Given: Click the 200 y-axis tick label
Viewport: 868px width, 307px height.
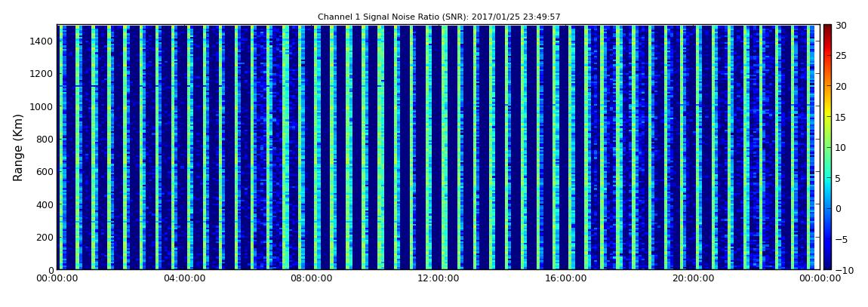Looking at the screenshot, I should pos(45,238).
